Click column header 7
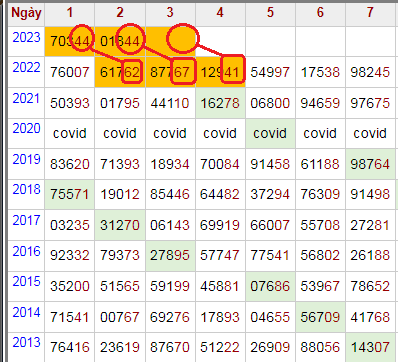The height and width of the screenshot is (362, 398). [370, 13]
